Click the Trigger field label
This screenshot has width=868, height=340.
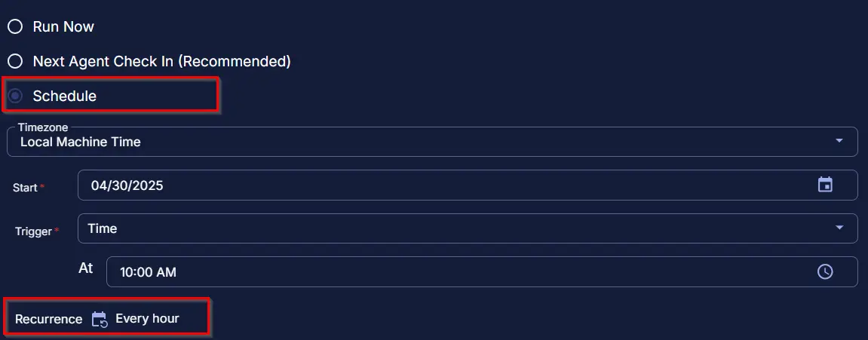(33, 231)
